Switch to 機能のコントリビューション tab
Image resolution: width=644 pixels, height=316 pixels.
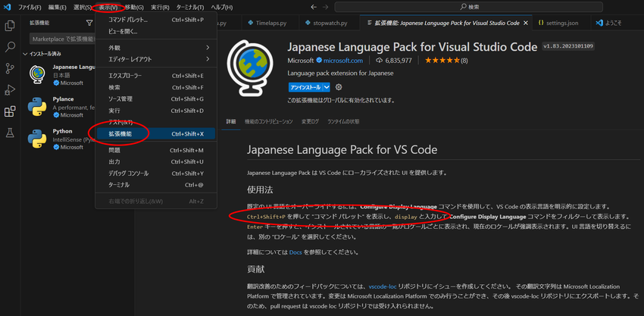click(269, 122)
